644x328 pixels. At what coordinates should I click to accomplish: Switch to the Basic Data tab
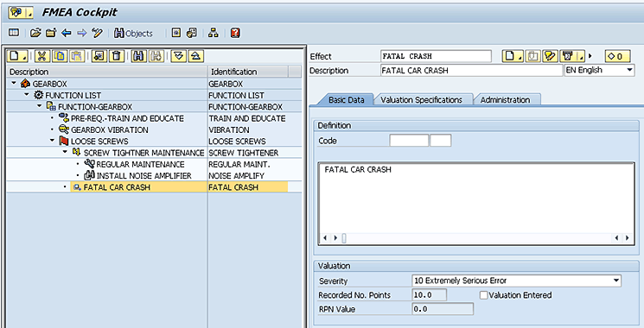click(x=347, y=99)
